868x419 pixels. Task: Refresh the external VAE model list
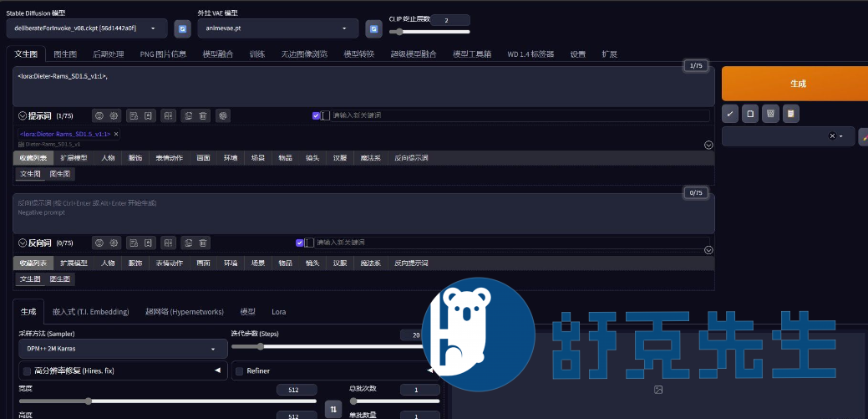[x=374, y=28]
